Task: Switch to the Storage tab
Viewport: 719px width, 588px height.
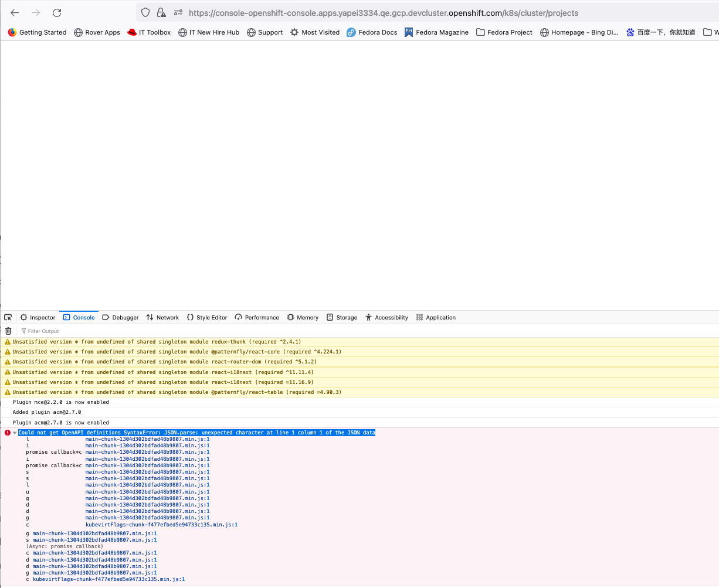Action: 342,317
